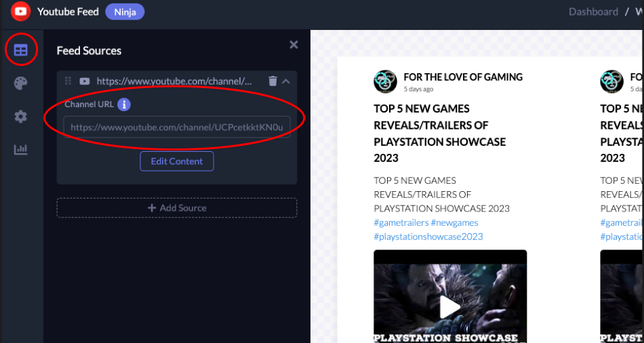Click the Ninja plan badge
The image size is (644, 343).
[125, 12]
